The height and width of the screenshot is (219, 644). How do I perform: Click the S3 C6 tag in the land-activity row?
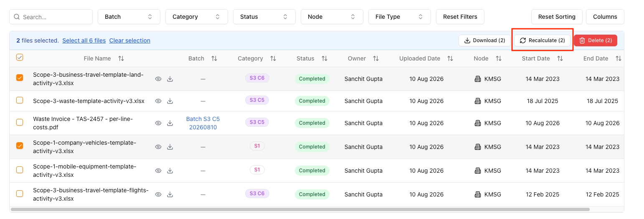tap(257, 78)
